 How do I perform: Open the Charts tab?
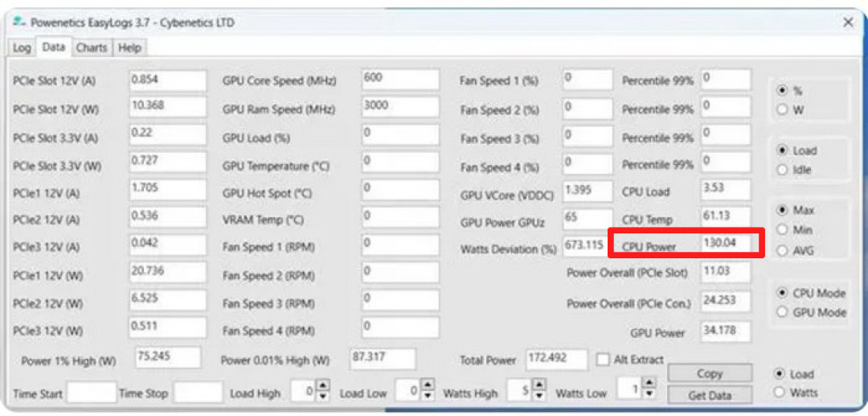(x=92, y=48)
